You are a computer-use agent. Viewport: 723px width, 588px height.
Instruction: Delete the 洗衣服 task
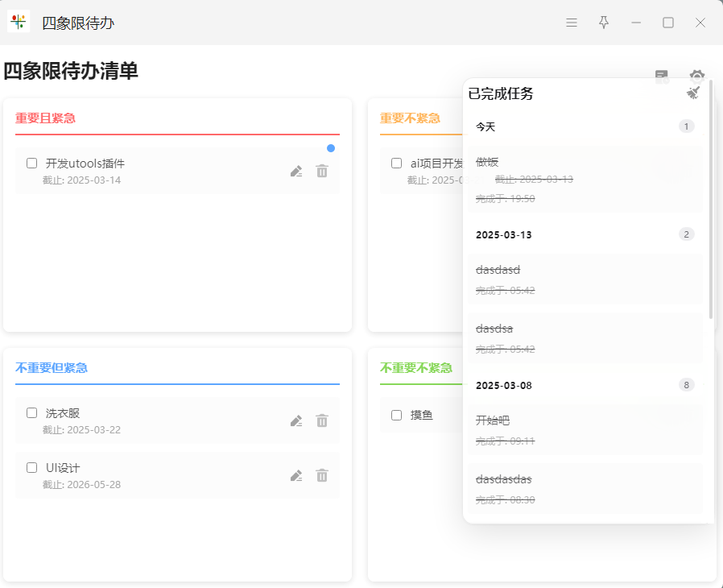point(322,420)
